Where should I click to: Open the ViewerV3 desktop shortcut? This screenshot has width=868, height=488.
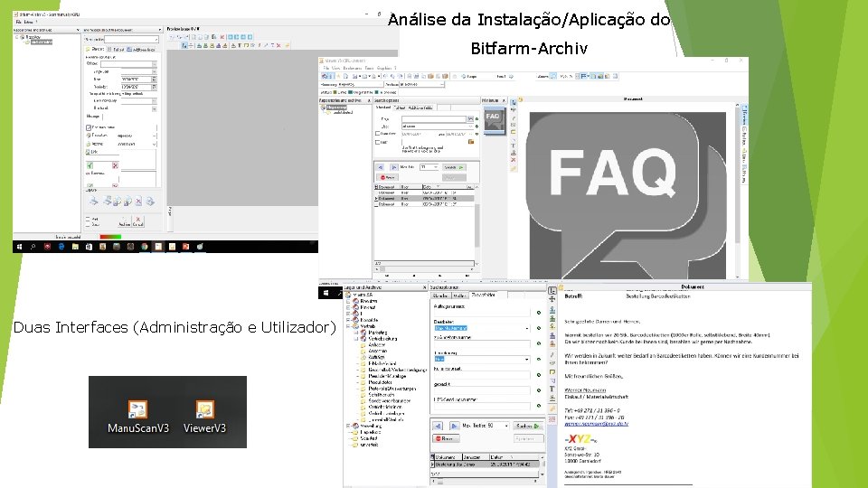tap(204, 417)
